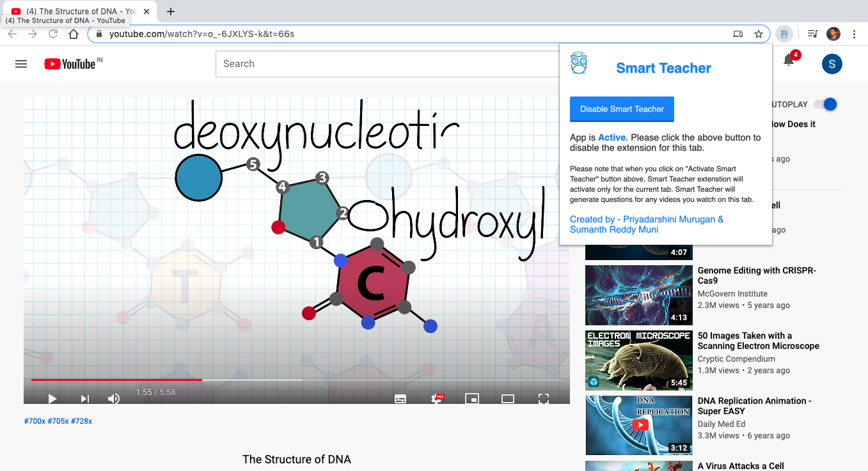868x471 pixels.
Task: Mute the video volume
Action: click(x=114, y=399)
